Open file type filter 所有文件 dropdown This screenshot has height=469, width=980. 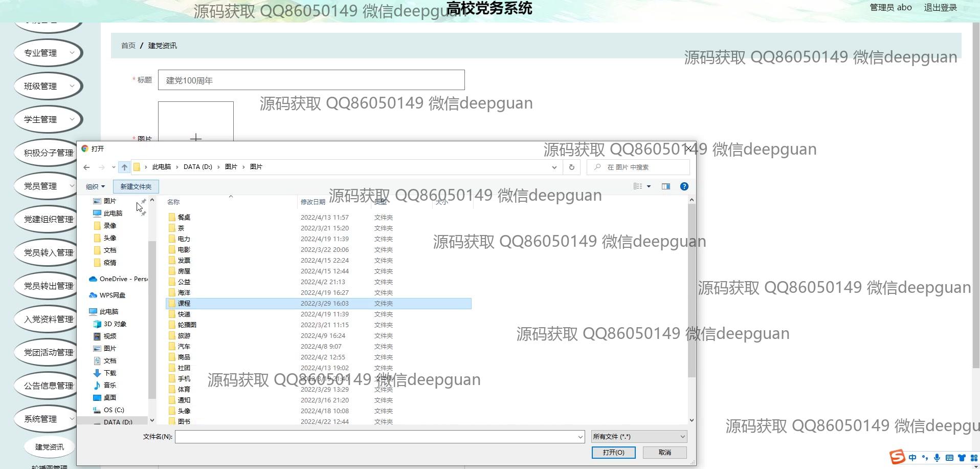point(639,437)
